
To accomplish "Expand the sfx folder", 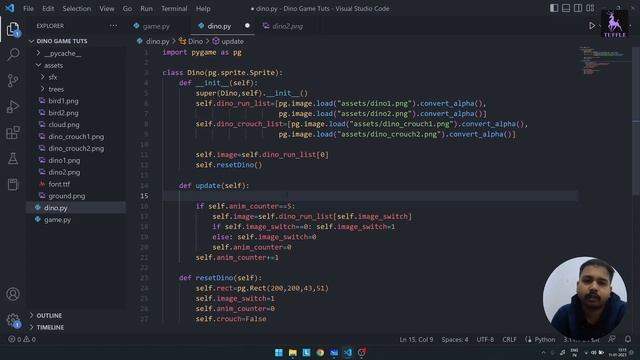I will [53, 77].
